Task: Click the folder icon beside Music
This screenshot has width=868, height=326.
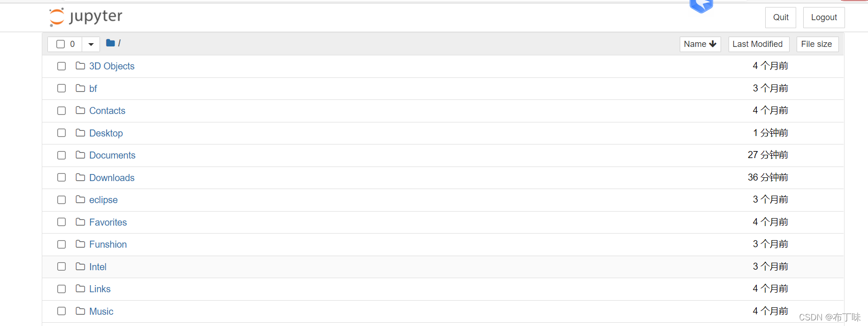Action: tap(80, 311)
